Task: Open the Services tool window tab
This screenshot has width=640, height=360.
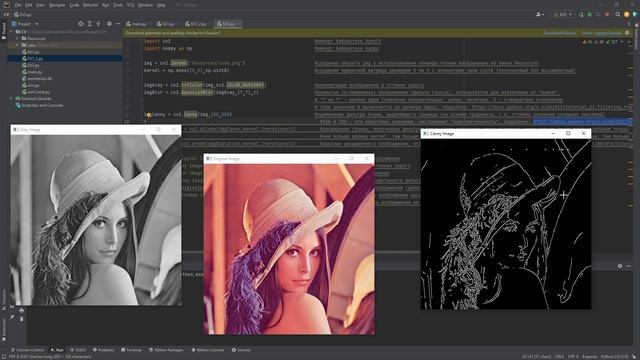Action: tap(241, 350)
